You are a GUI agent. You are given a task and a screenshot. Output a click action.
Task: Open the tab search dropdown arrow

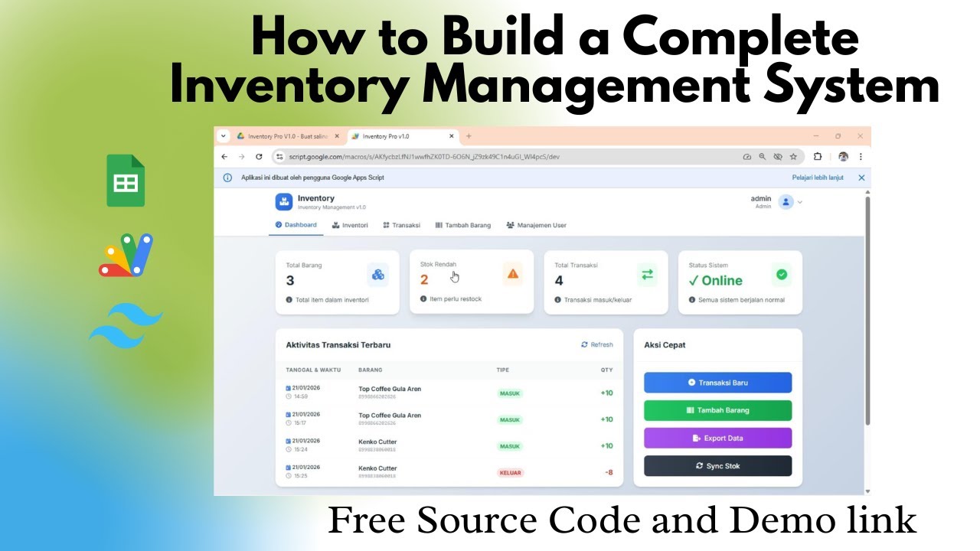(224, 136)
